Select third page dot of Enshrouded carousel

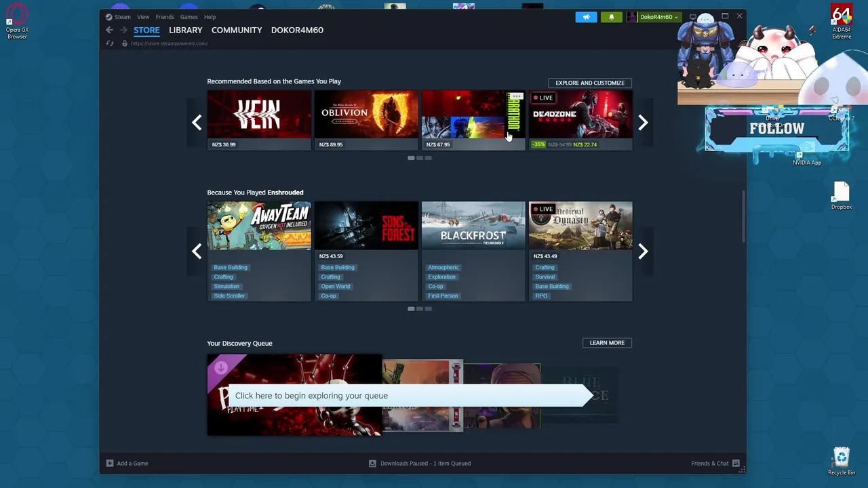click(428, 309)
